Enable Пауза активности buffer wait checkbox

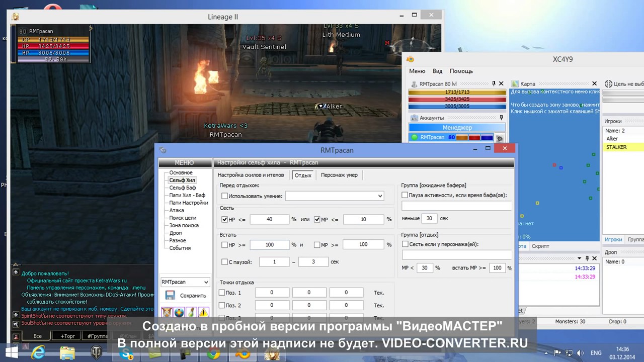pos(405,195)
